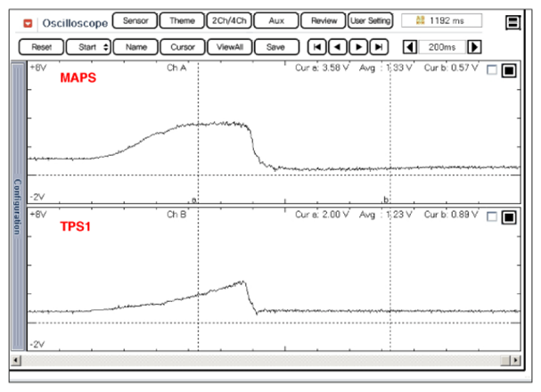
Task: Click the Name button
Action: (135, 47)
